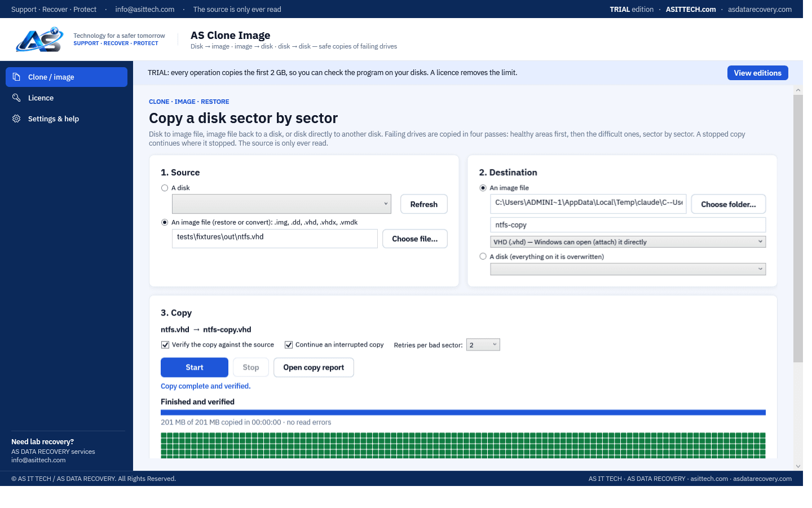Toggle 'Verify the copy against the source'
This screenshot has height=508, width=812.
click(x=165, y=345)
